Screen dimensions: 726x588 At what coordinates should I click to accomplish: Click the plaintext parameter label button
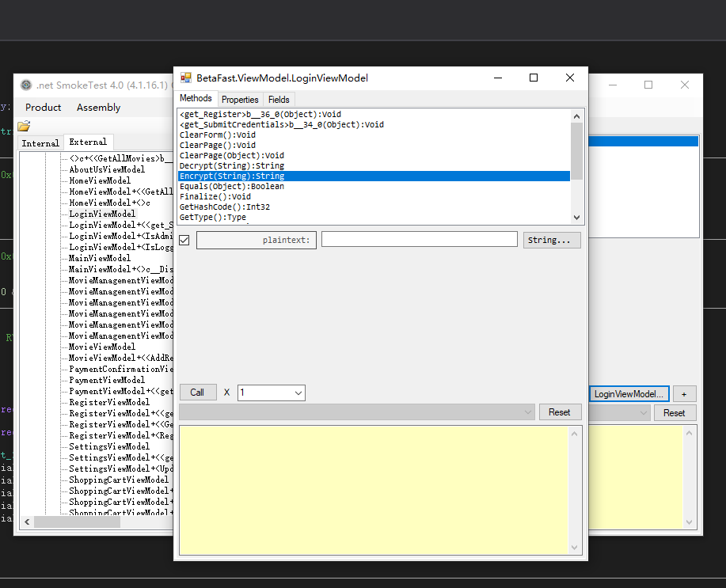[x=257, y=240]
